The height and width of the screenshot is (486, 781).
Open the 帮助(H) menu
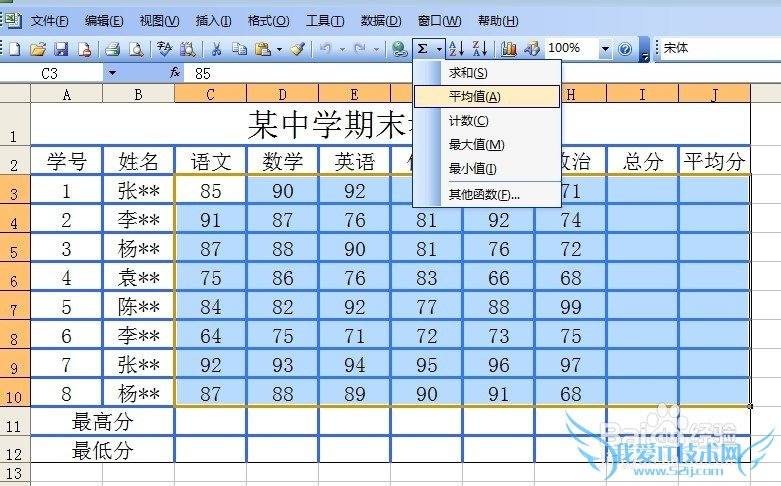498,21
